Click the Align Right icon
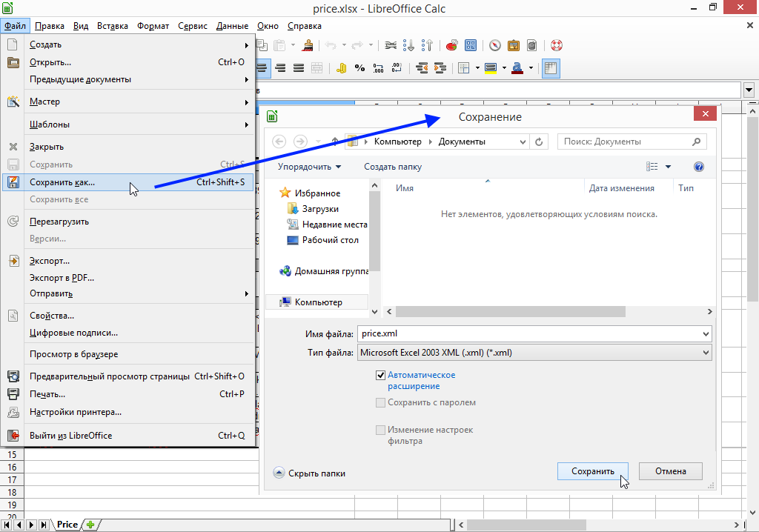Viewport: 759px width, 532px height. pos(280,68)
